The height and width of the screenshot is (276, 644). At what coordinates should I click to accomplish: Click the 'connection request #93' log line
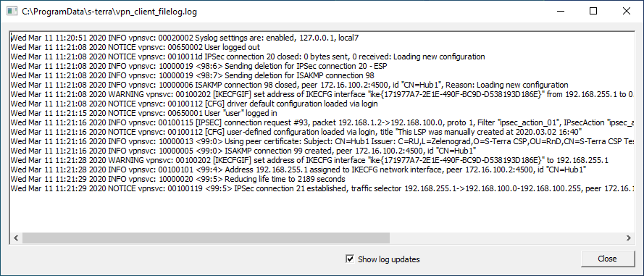pos(322,122)
